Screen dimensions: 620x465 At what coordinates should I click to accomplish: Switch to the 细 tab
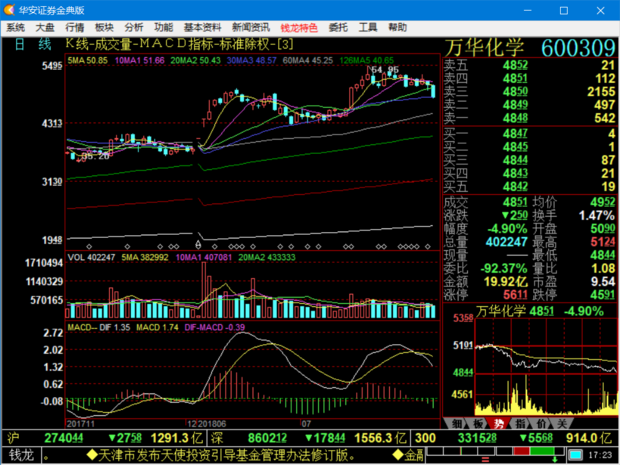pyautogui.click(x=456, y=423)
